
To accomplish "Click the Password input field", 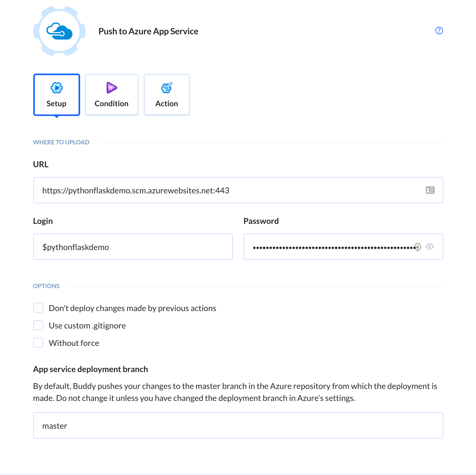I will point(343,247).
